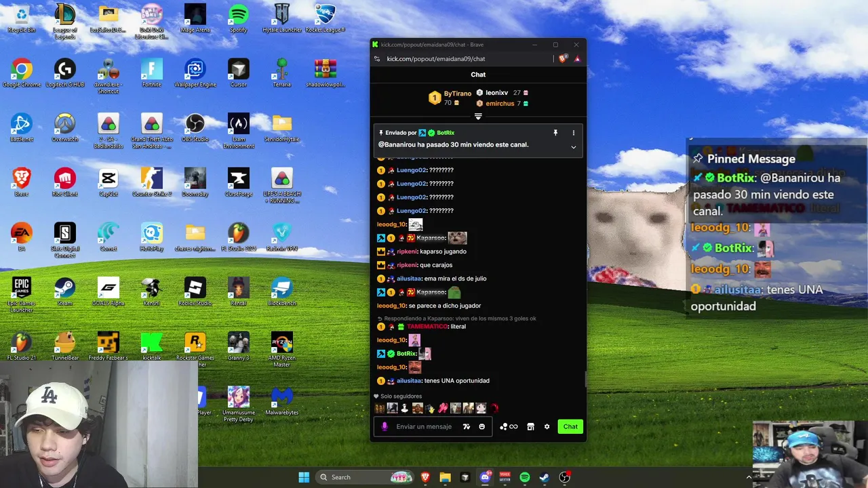
Task: Select the CapCut desktop icon
Action: [108, 182]
